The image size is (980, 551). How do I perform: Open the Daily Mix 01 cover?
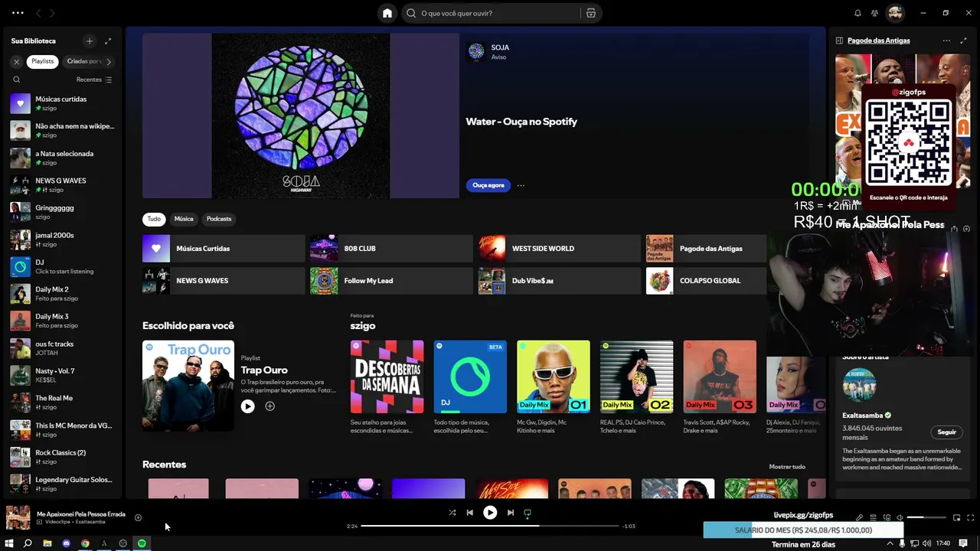pos(554,377)
